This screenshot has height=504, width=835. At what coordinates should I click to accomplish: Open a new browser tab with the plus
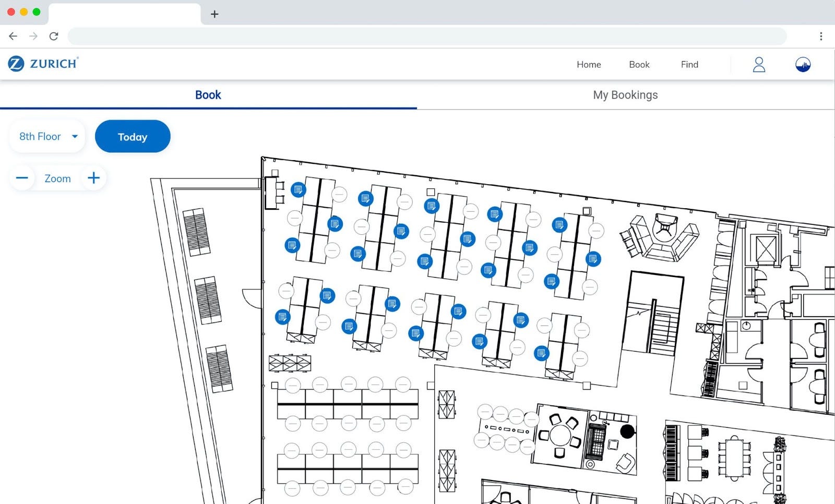214,14
